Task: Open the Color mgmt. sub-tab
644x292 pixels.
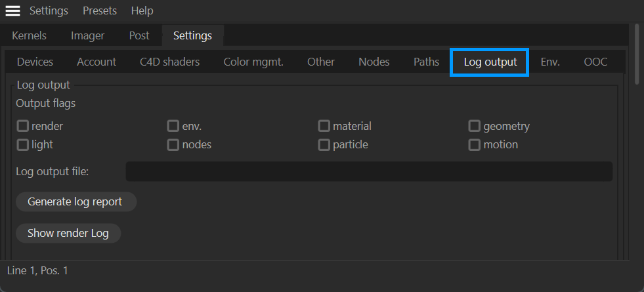Action: (x=253, y=62)
